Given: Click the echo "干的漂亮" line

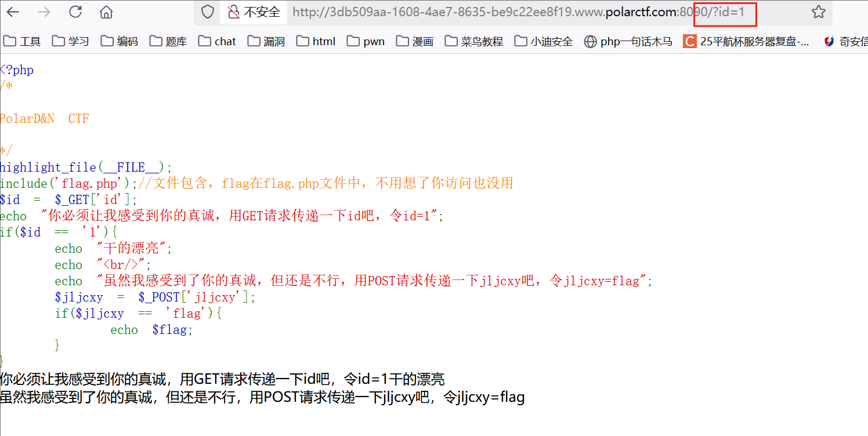Looking at the screenshot, I should coord(114,249).
